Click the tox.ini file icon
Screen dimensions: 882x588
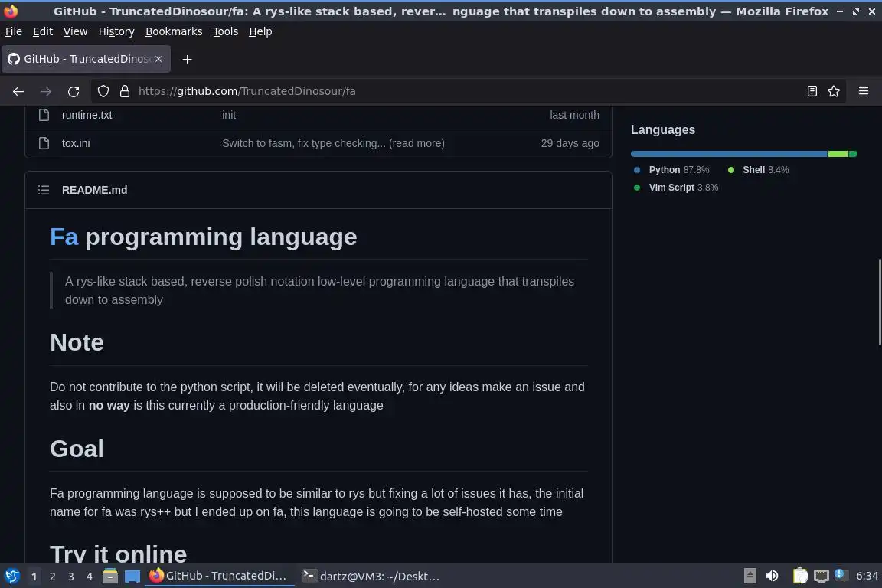point(44,143)
